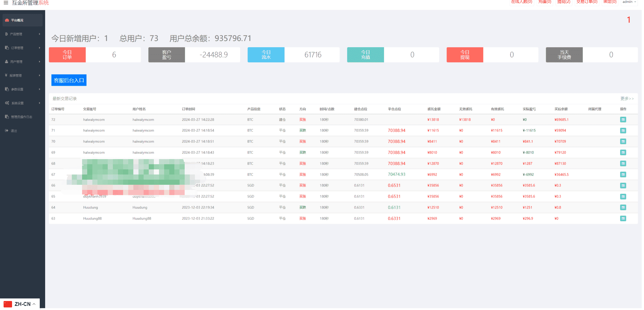Screen dimensions: 644x310
Task: Open details icon for order 71
Action: [x=623, y=131]
